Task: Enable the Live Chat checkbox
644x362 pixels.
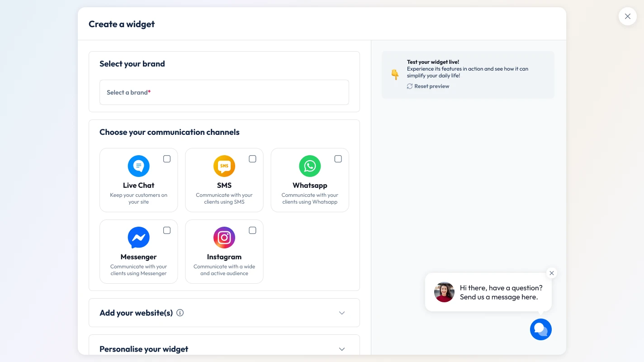Action: click(x=166, y=159)
